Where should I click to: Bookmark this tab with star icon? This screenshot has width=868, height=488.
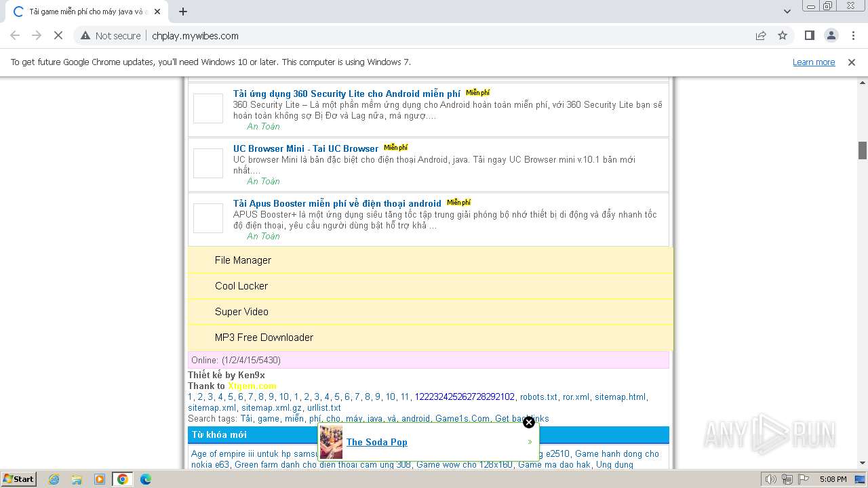[783, 36]
